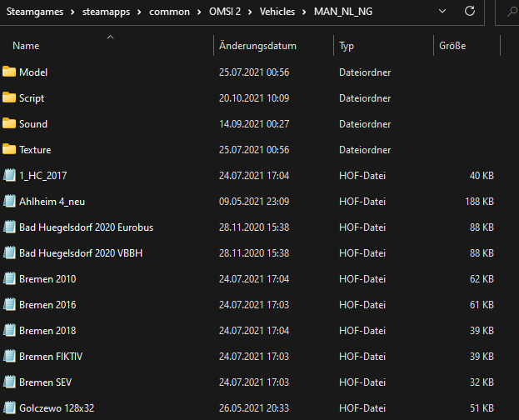Viewport: 519px width, 420px height.
Task: Sort files by the Typ column
Action: click(347, 46)
